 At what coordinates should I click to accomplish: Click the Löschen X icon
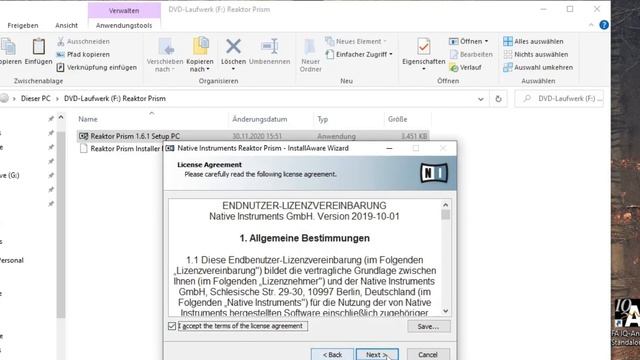233,46
